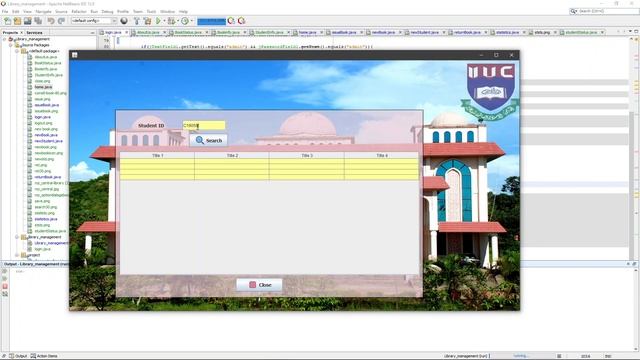Collapse the default package node

tap(17, 51)
